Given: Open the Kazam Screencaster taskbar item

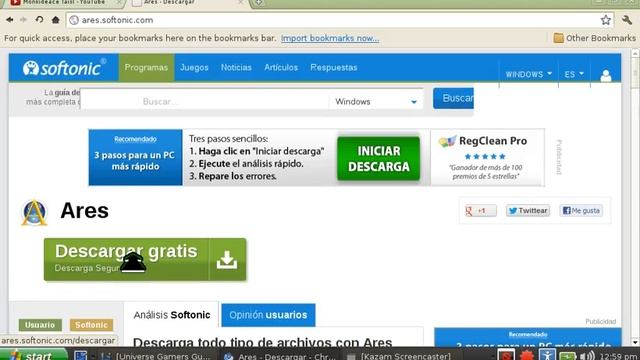Looking at the screenshot, I should click(x=400, y=356).
